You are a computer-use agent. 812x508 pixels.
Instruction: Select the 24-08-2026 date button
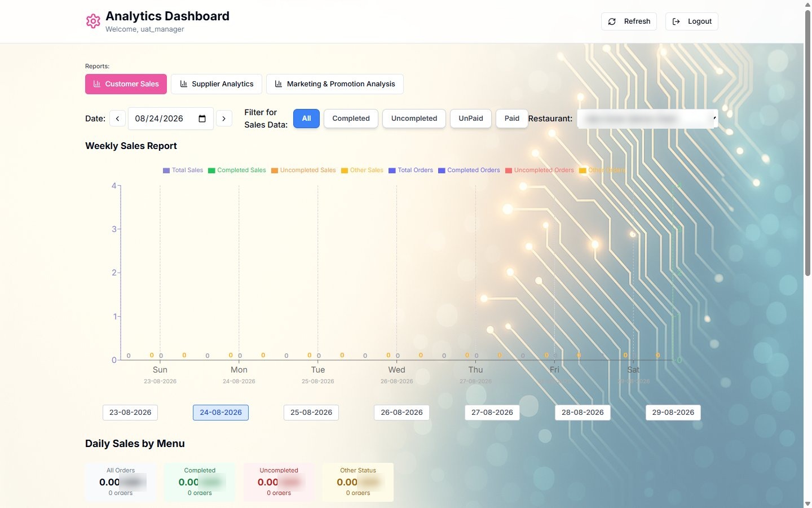220,413
